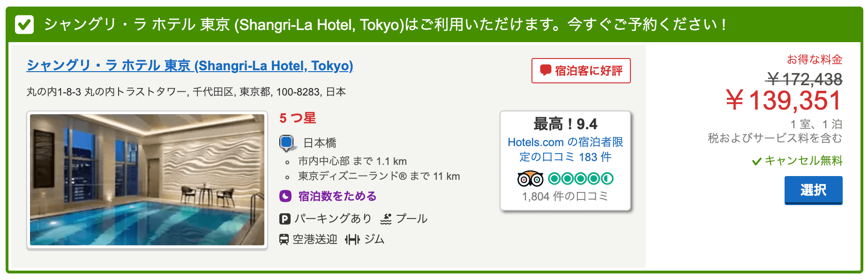Click the green キャンセル無料 checkmark label
The width and height of the screenshot is (868, 280).
pos(797,161)
